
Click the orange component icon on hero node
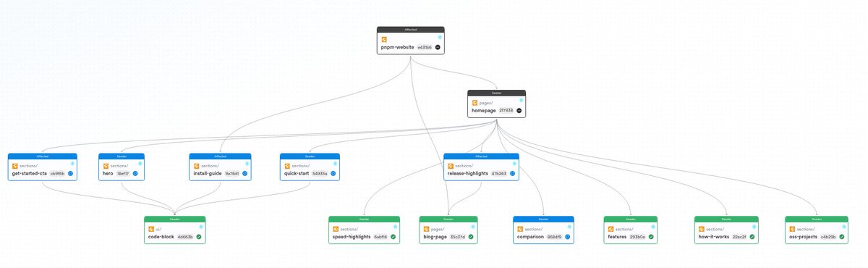(x=106, y=166)
